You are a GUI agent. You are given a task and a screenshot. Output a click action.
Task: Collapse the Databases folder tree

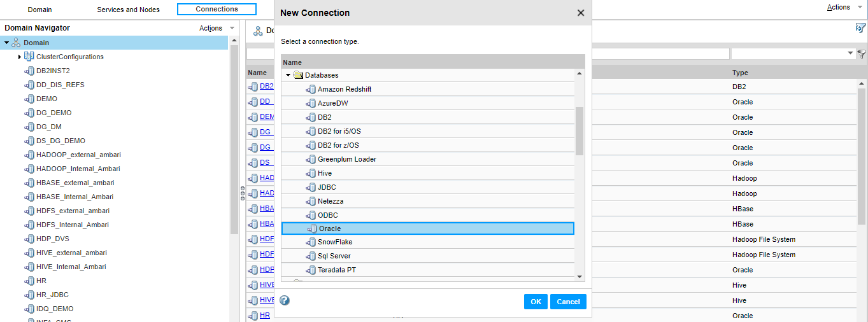(x=288, y=75)
